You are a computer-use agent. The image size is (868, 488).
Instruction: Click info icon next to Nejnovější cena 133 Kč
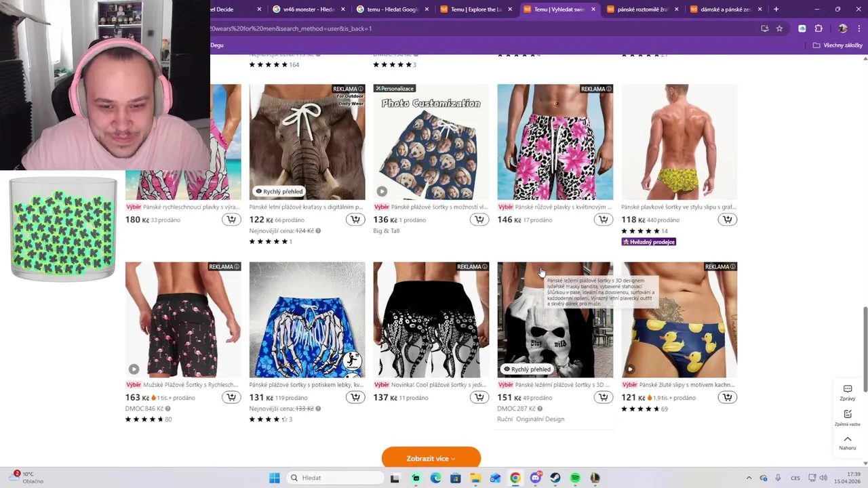(318, 409)
